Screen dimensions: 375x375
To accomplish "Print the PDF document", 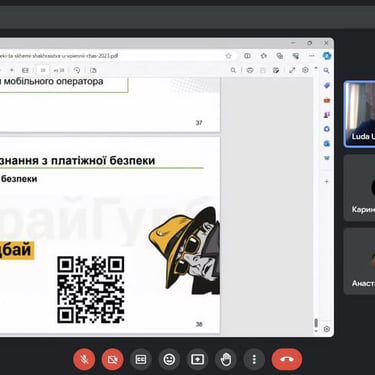I will coord(250,70).
